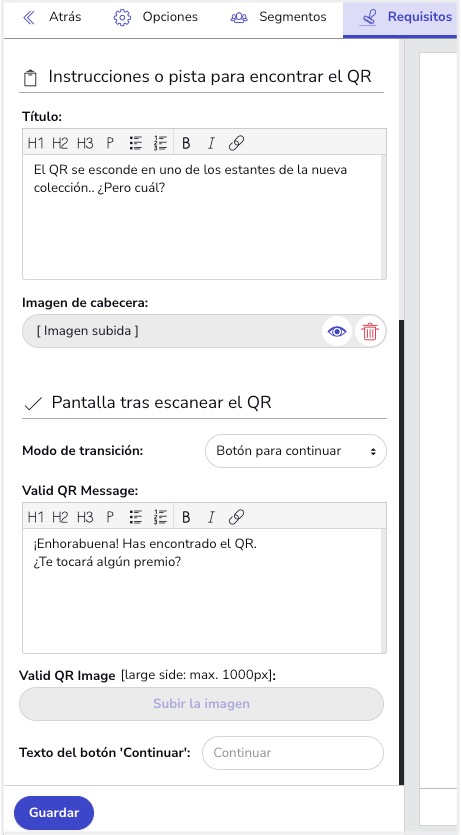This screenshot has height=835, width=461.
Task: Focus the Texto del botón 'Continuar' field
Action: coord(293,753)
